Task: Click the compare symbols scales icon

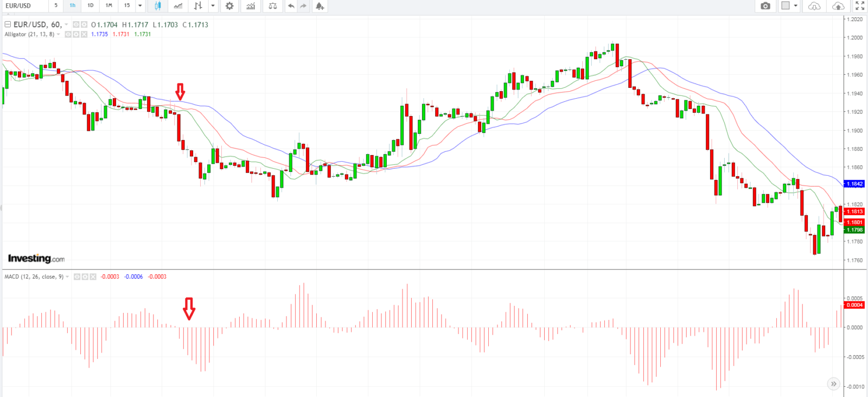Action: (x=272, y=6)
